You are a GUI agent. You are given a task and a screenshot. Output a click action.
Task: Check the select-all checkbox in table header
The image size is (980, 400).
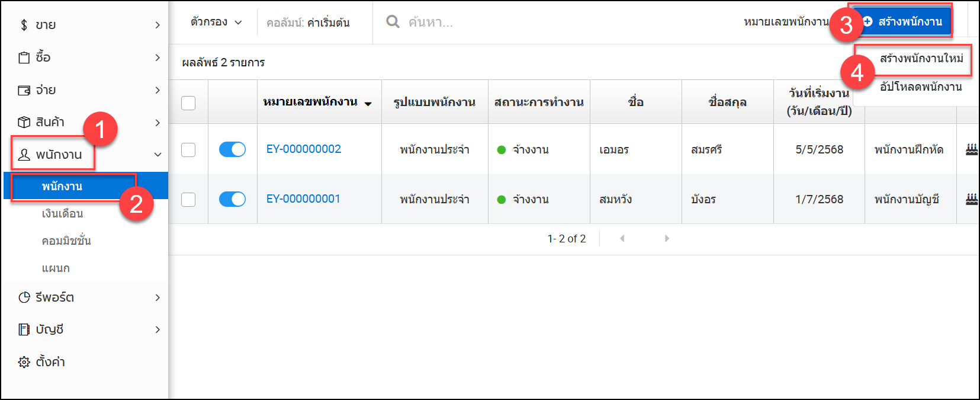tap(188, 103)
